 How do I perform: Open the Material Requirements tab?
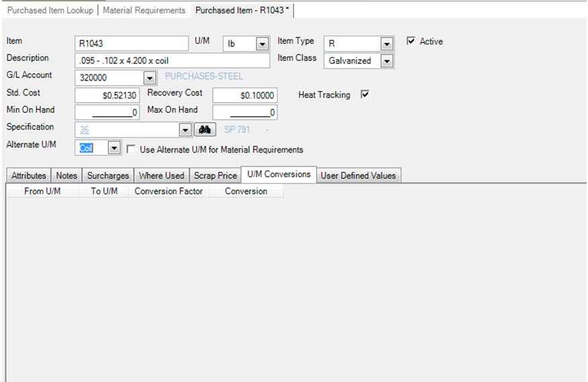tap(144, 10)
